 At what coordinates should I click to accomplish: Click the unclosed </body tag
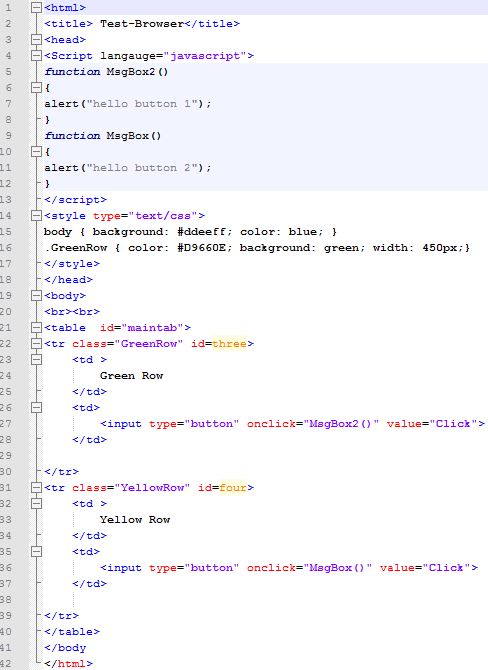pyautogui.click(x=65, y=648)
